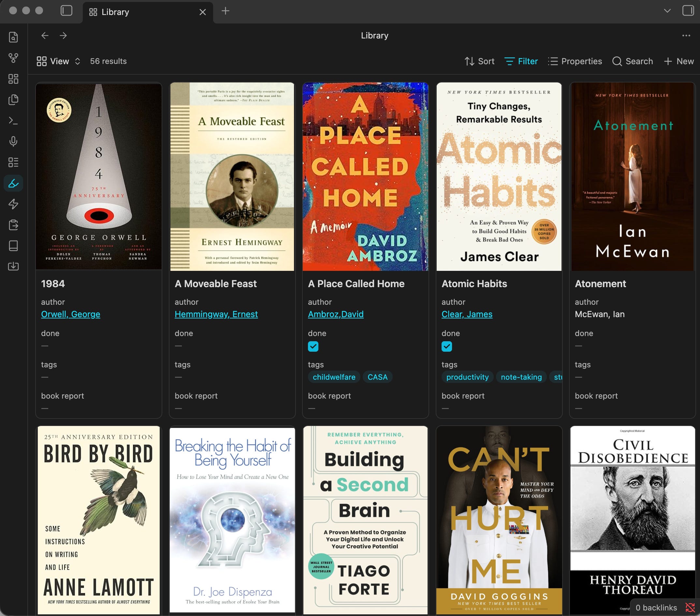Open the Bird by Bird cover
The width and height of the screenshot is (700, 616).
pyautogui.click(x=99, y=520)
